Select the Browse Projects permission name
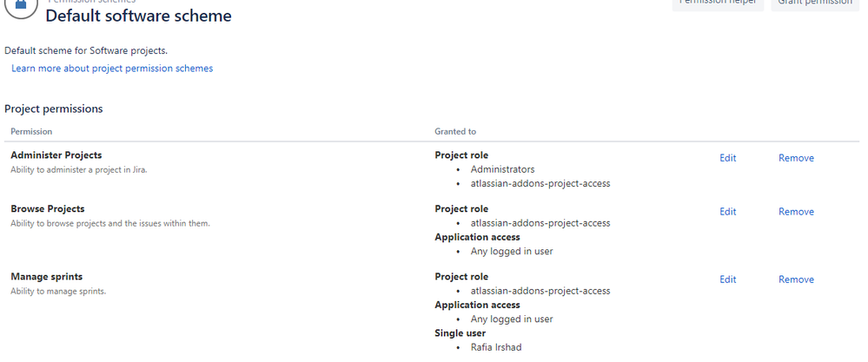 (48, 209)
